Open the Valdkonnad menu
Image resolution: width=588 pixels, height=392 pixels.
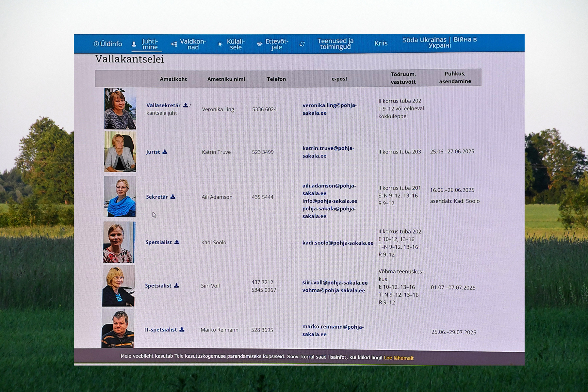(189, 44)
